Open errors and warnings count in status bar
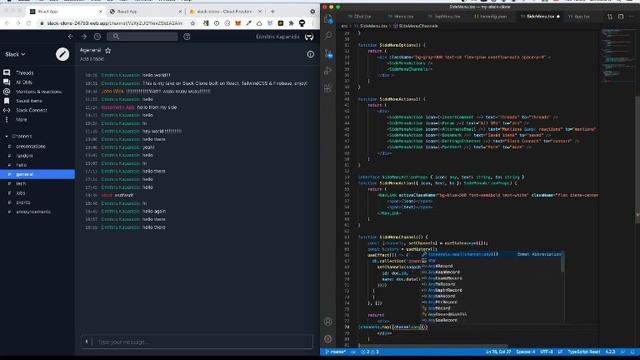Viewport: 640px width, 360px height. point(370,352)
